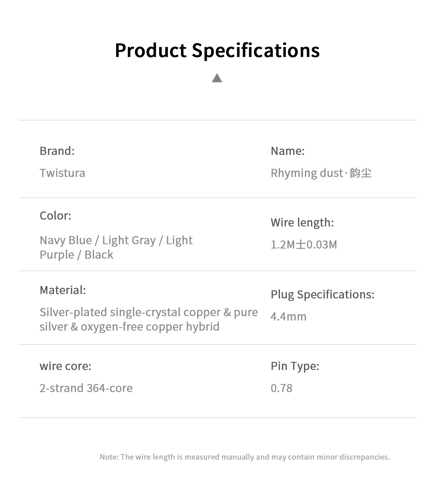Screen dimensions: 434x504
Task: Click the 4.4mm plug value
Action: (289, 317)
